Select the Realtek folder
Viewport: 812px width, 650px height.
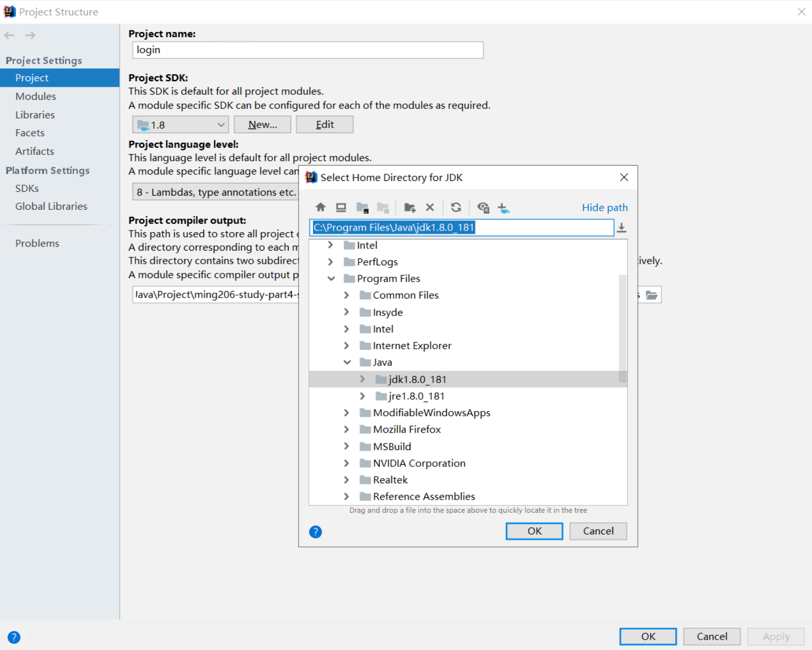point(390,480)
